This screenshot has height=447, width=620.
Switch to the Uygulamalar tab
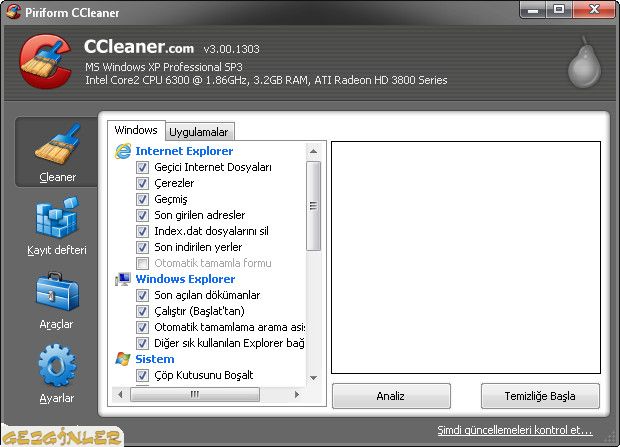pyautogui.click(x=199, y=132)
